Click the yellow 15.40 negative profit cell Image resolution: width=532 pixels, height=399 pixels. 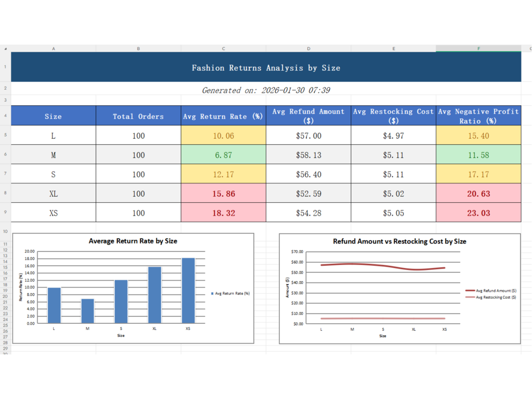(x=479, y=136)
